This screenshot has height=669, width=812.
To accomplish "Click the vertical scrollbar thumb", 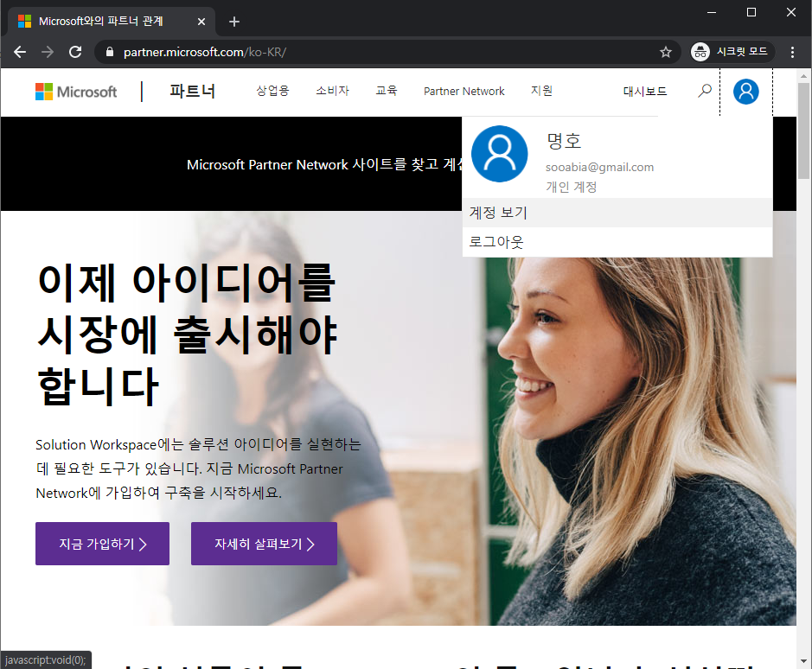I will [803, 131].
